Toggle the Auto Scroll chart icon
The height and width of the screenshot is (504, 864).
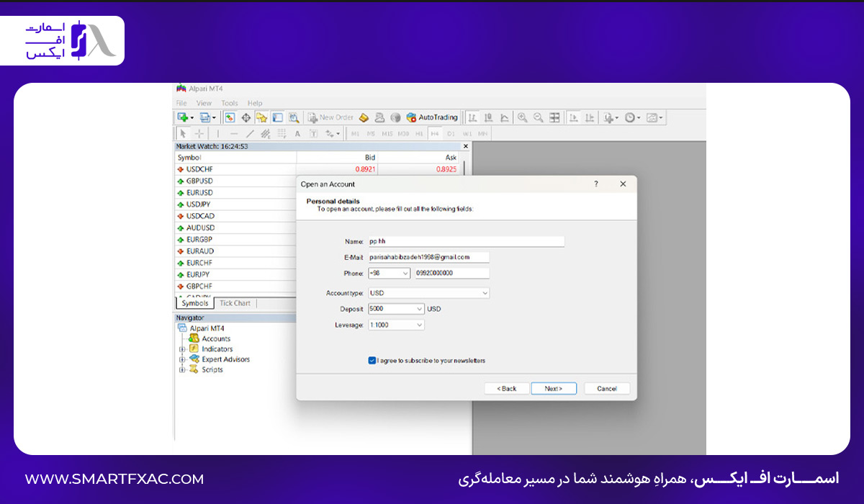point(574,117)
